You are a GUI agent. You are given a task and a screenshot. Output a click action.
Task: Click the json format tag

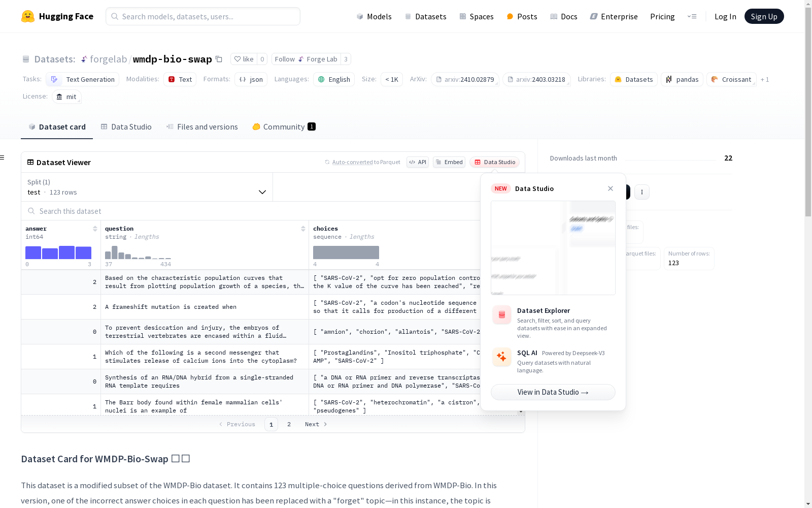pos(251,79)
